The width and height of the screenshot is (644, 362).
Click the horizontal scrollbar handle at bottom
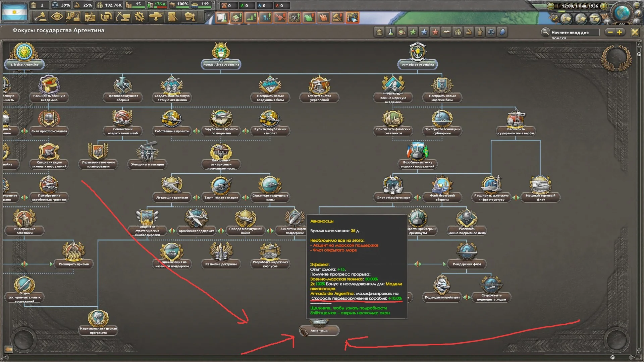click(612, 357)
